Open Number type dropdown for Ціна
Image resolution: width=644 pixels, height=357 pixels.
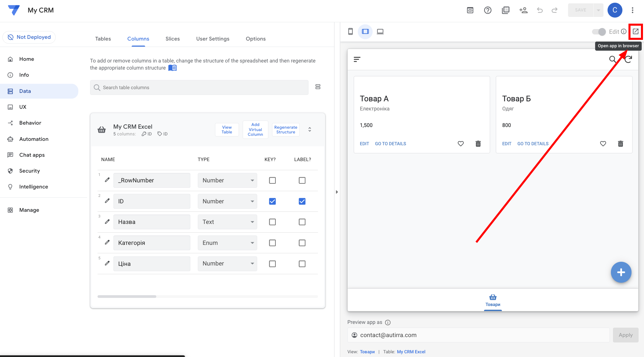(x=227, y=263)
